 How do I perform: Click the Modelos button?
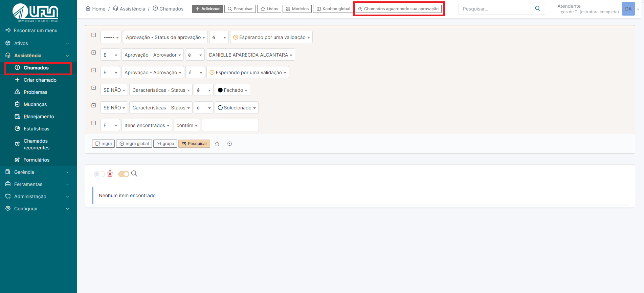[297, 9]
